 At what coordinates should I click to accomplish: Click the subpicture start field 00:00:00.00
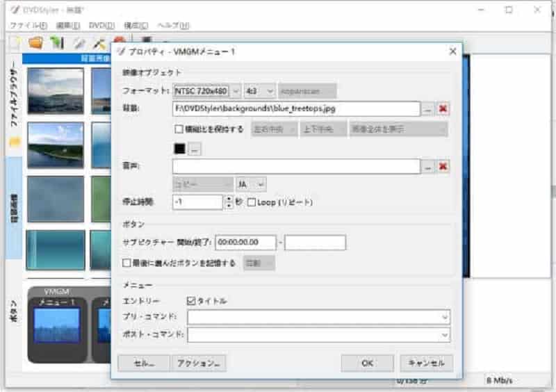coord(245,243)
